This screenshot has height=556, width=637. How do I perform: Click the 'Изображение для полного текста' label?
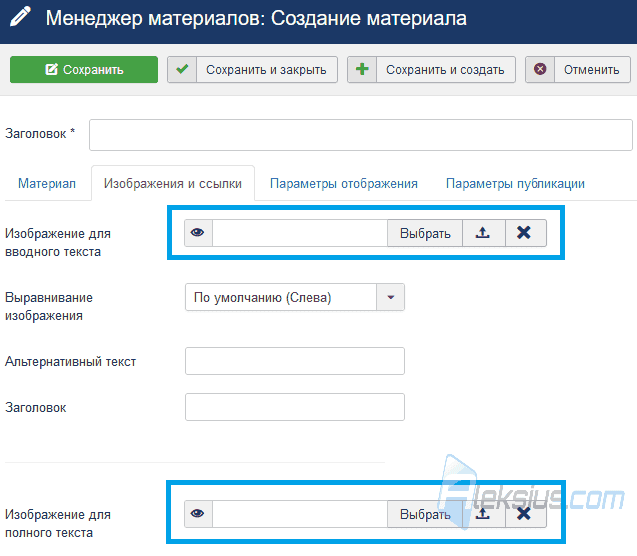click(x=58, y=524)
